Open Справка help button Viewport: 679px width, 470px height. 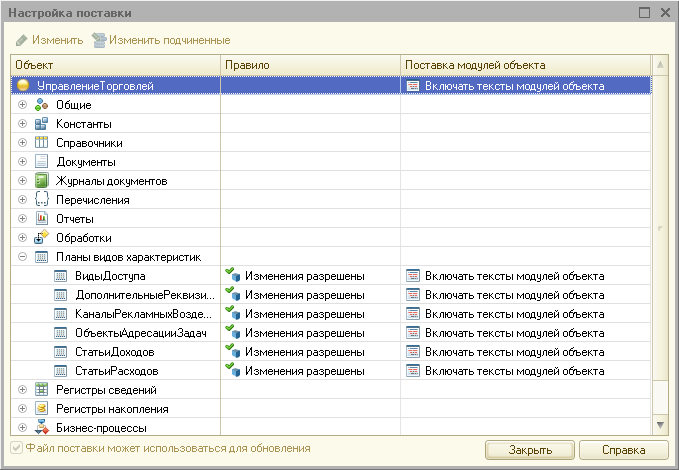[624, 450]
